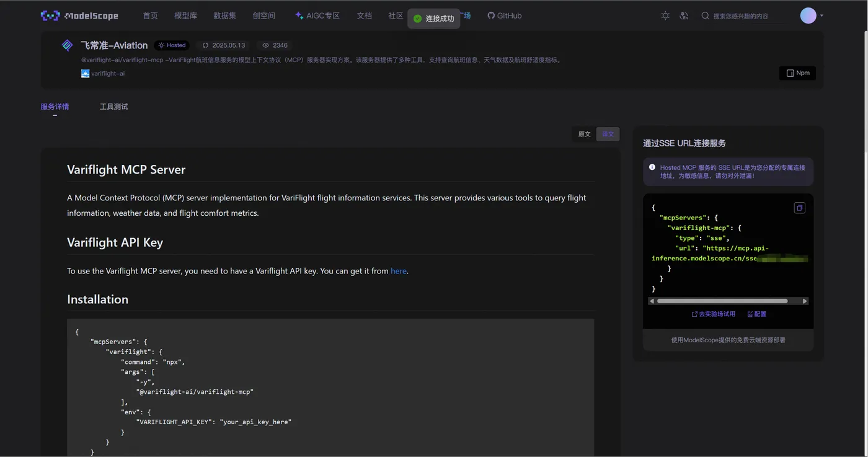Click the variflight-ai author avatar icon
Viewport: 868px width, 457px height.
(x=85, y=73)
